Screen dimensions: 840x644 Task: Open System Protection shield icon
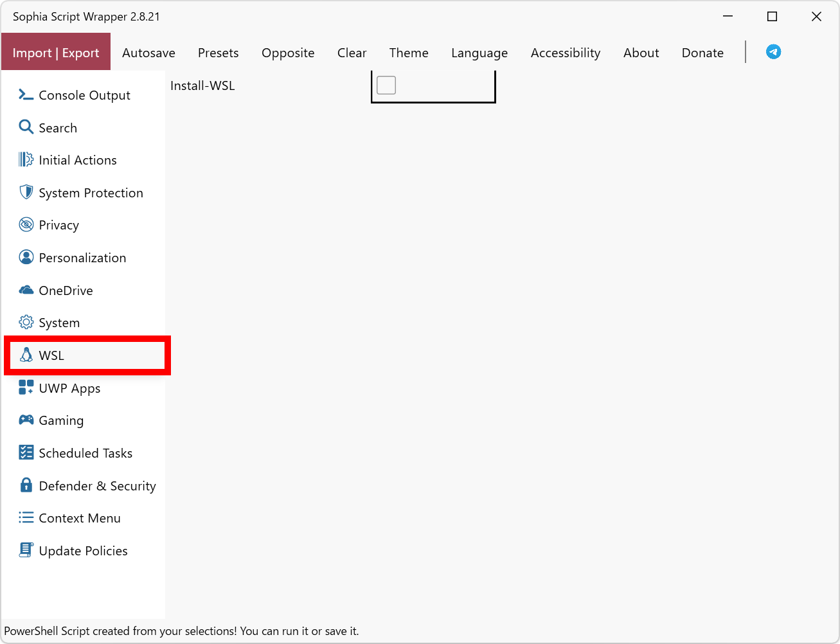[x=26, y=192]
